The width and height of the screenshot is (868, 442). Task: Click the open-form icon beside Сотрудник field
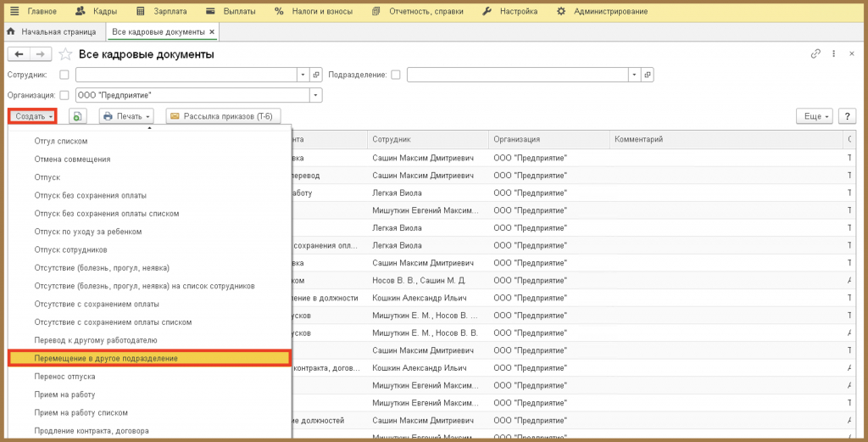[x=316, y=75]
